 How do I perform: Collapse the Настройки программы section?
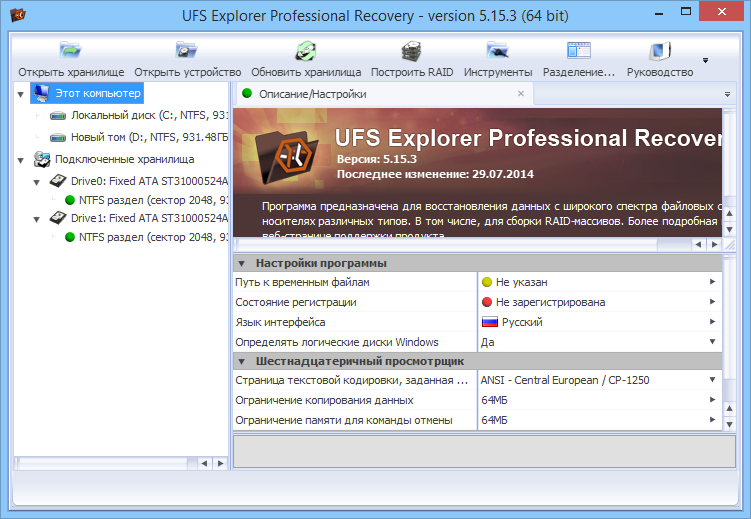click(242, 263)
